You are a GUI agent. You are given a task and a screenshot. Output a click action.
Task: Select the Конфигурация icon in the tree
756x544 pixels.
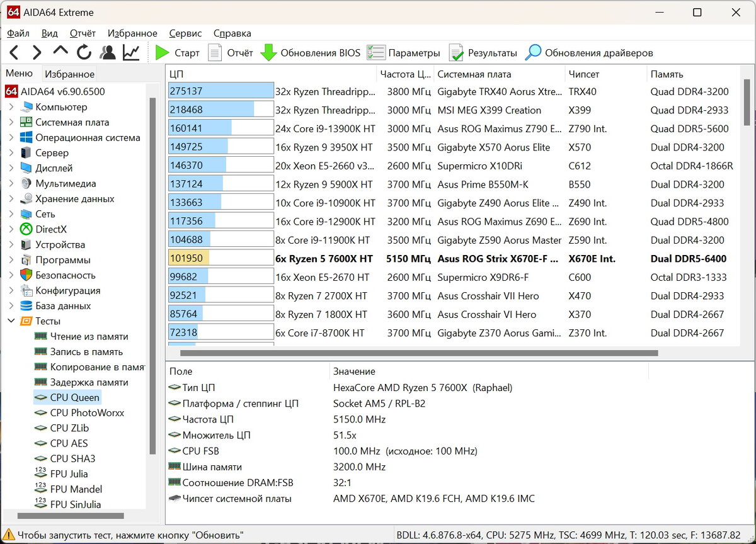(26, 290)
